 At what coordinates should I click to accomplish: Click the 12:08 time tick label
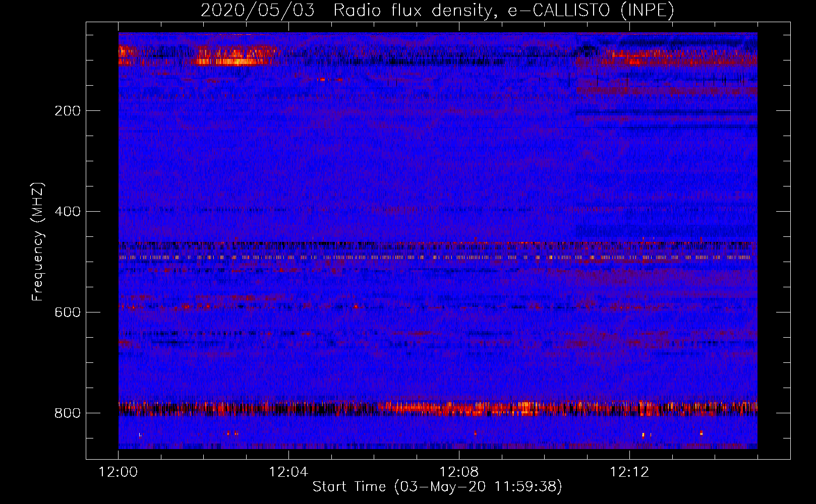[459, 472]
